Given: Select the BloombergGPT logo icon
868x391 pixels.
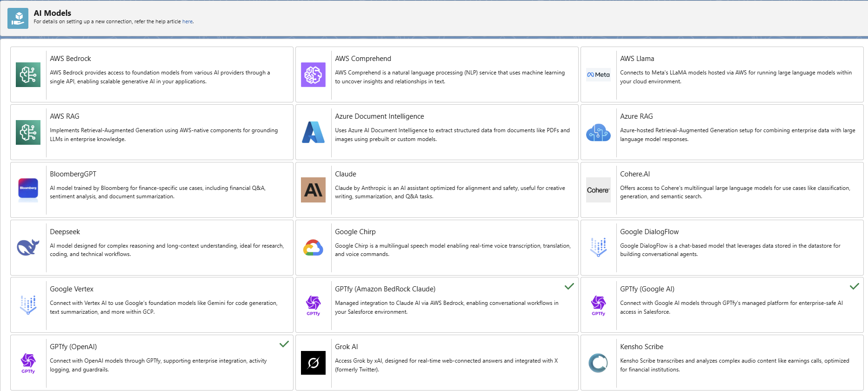Looking at the screenshot, I should pos(28,189).
